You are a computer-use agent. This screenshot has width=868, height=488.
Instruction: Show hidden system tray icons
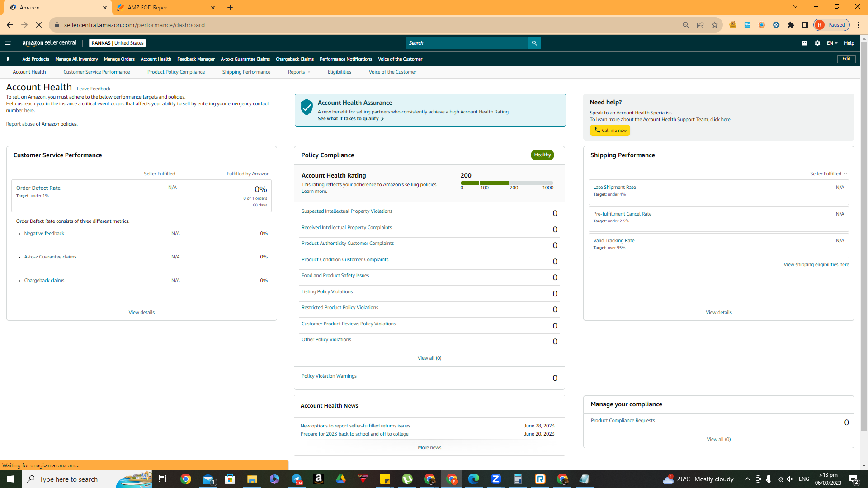click(747, 479)
